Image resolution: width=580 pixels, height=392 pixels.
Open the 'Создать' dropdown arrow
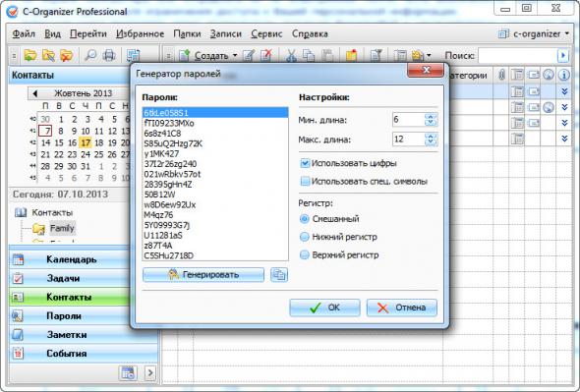[x=235, y=56]
